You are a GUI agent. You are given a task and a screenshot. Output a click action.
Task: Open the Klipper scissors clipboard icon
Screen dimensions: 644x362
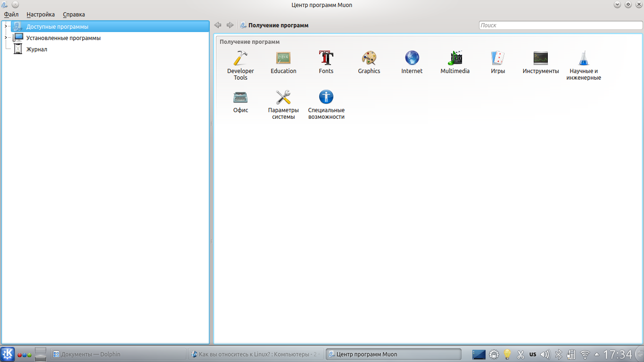coord(520,354)
